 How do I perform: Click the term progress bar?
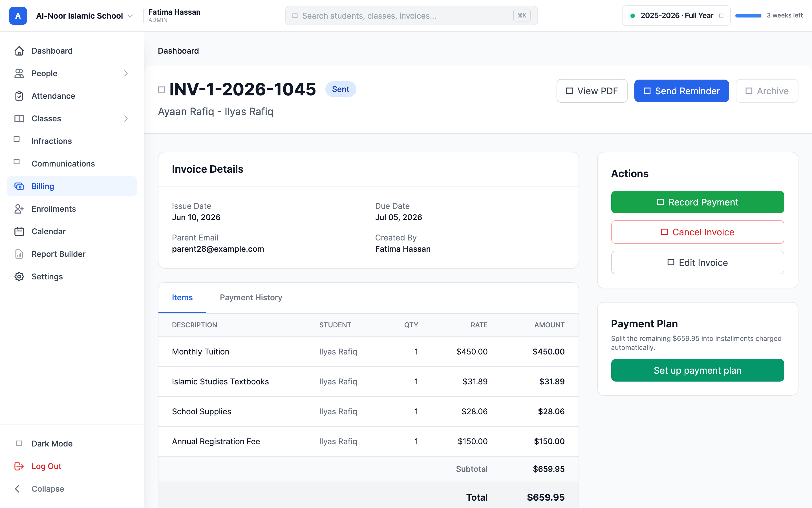(x=748, y=16)
